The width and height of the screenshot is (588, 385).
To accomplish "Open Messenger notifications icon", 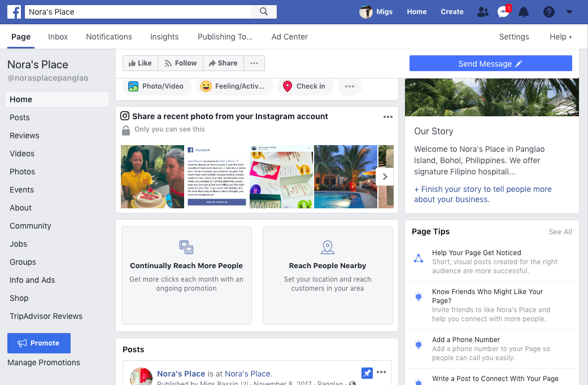I will [503, 12].
